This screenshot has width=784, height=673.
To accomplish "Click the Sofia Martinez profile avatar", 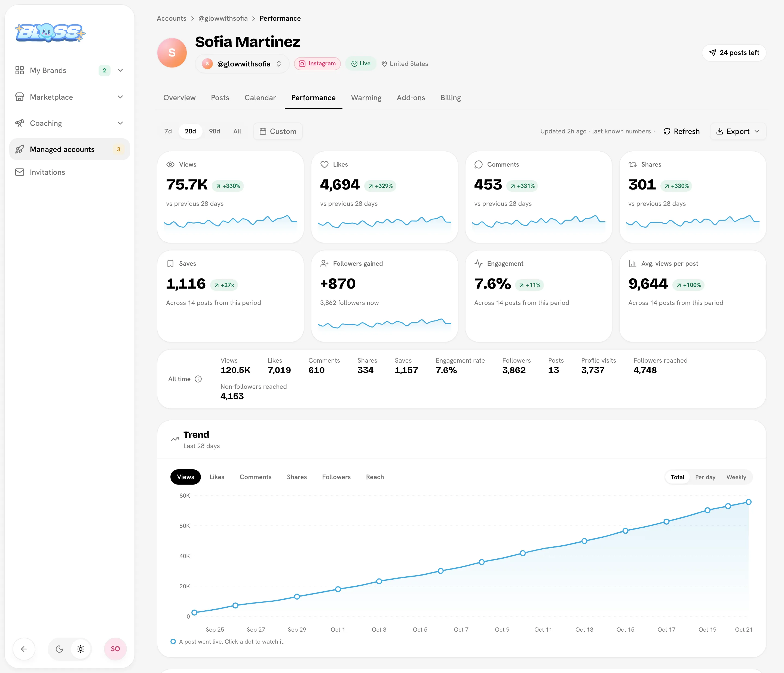I will tap(172, 53).
